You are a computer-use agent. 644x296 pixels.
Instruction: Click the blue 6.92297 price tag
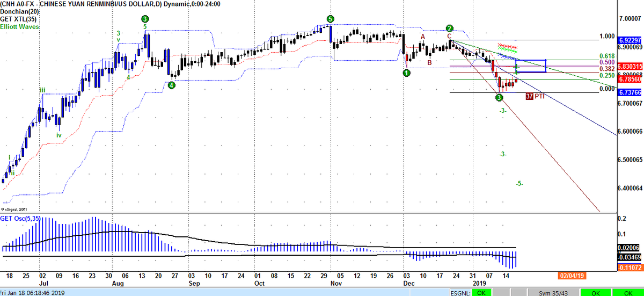(629, 40)
